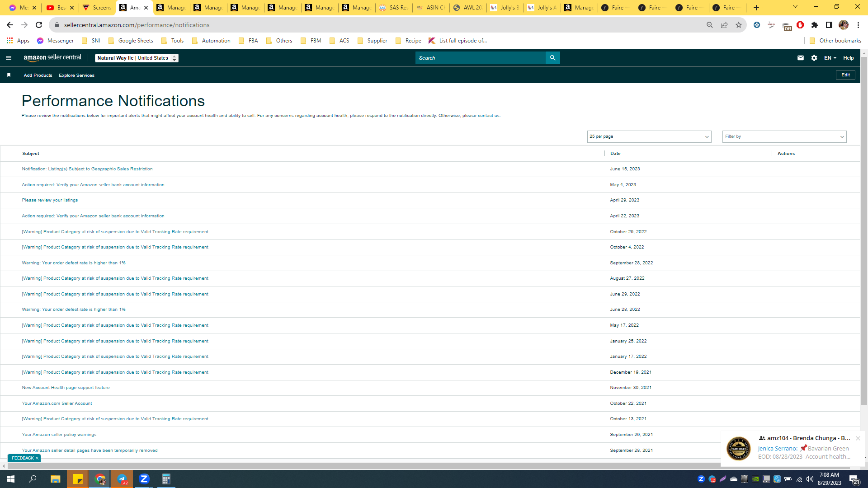Open the Help link
This screenshot has height=488, width=868.
(x=849, y=58)
